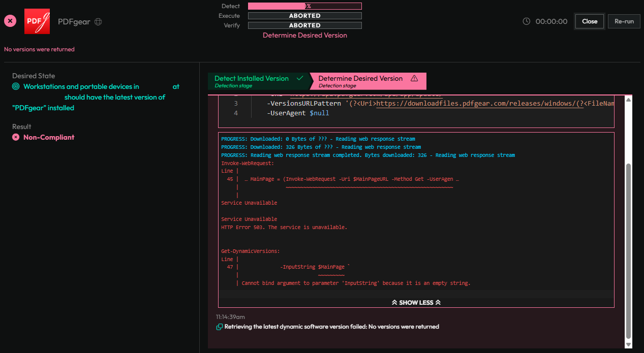The height and width of the screenshot is (353, 644).
Task: Copy the retrieval failed message using copy icon
Action: tap(220, 327)
